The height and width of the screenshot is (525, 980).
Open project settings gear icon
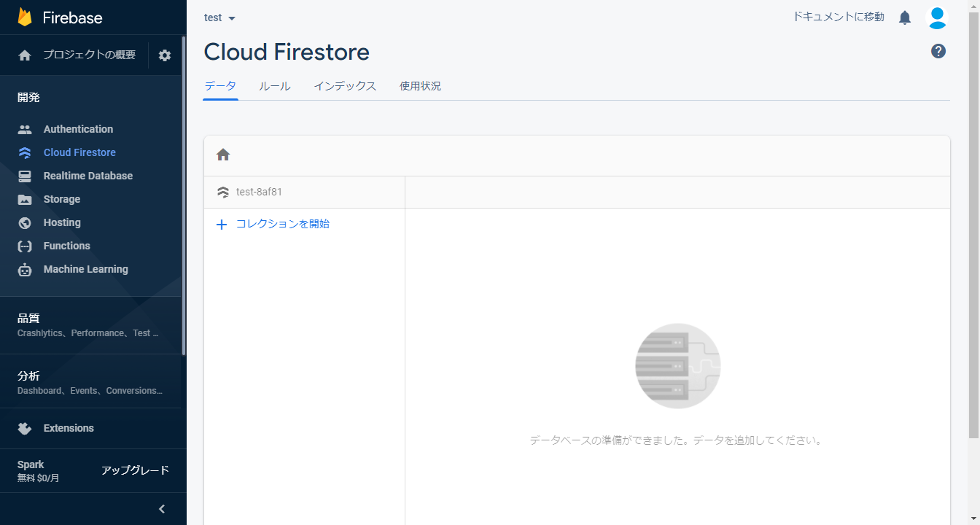[x=165, y=55]
